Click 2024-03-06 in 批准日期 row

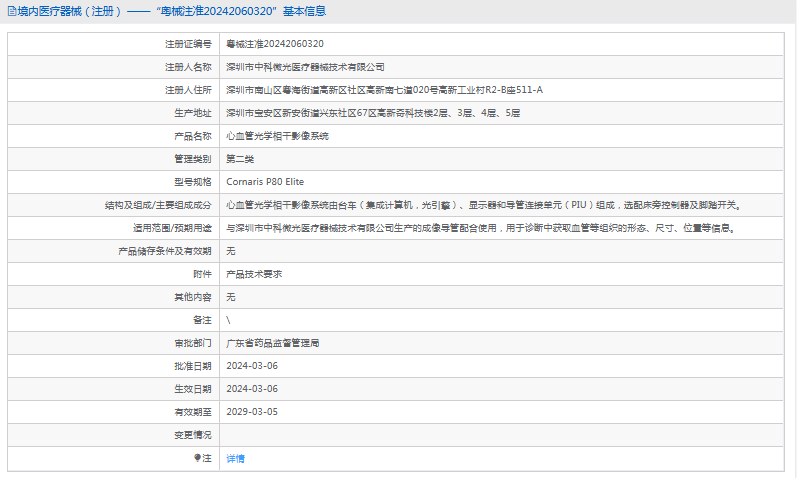click(252, 366)
